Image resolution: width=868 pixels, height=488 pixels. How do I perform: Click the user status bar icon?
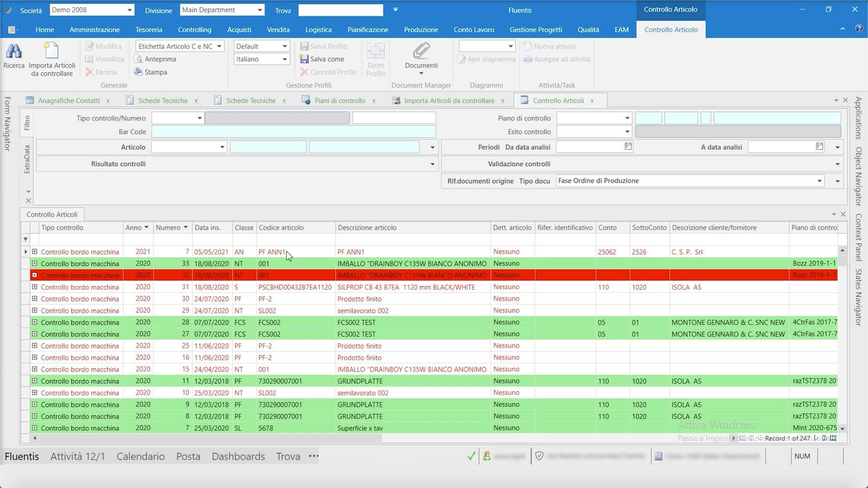pos(487,456)
